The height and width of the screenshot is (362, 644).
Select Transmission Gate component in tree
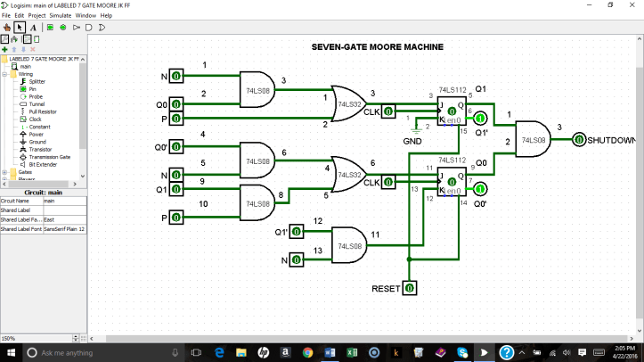(51, 157)
